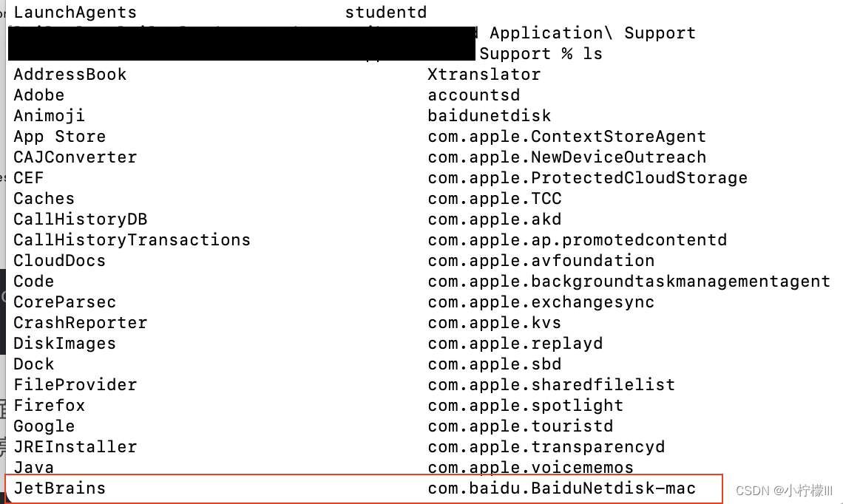The height and width of the screenshot is (504, 843).
Task: Click the JetBrains directory entry
Action: pos(59,488)
